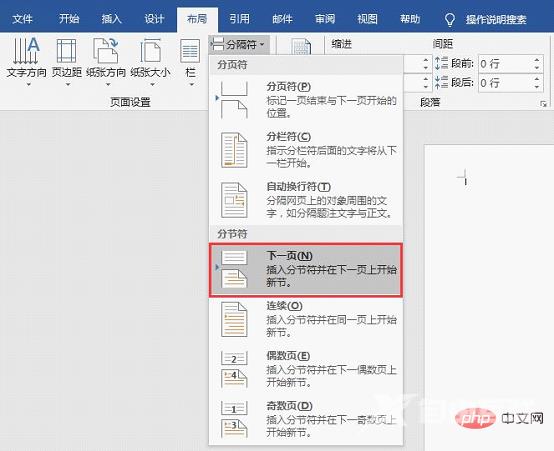Image resolution: width=554 pixels, height=451 pixels.
Task: Click the 段落 group label
Action: tap(430, 102)
